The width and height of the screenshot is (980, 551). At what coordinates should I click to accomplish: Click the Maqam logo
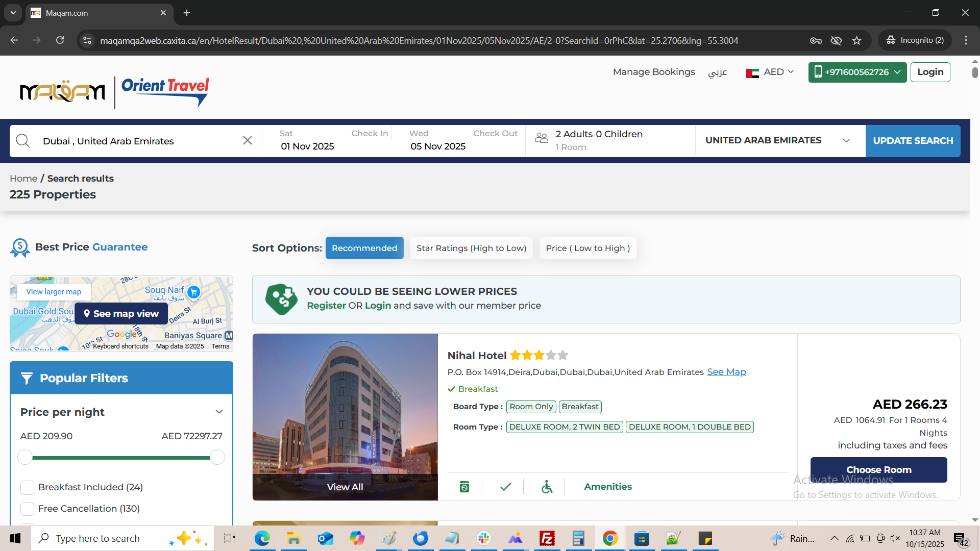62,91
